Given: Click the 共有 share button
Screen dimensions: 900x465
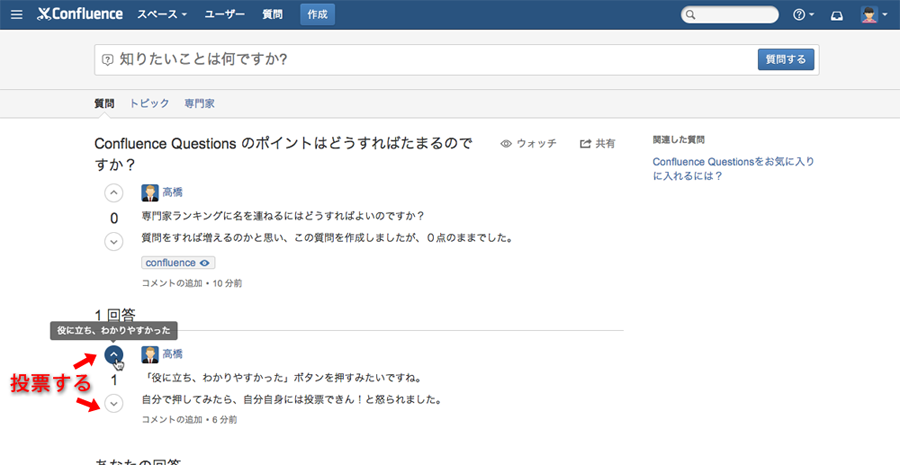Looking at the screenshot, I should pyautogui.click(x=598, y=144).
